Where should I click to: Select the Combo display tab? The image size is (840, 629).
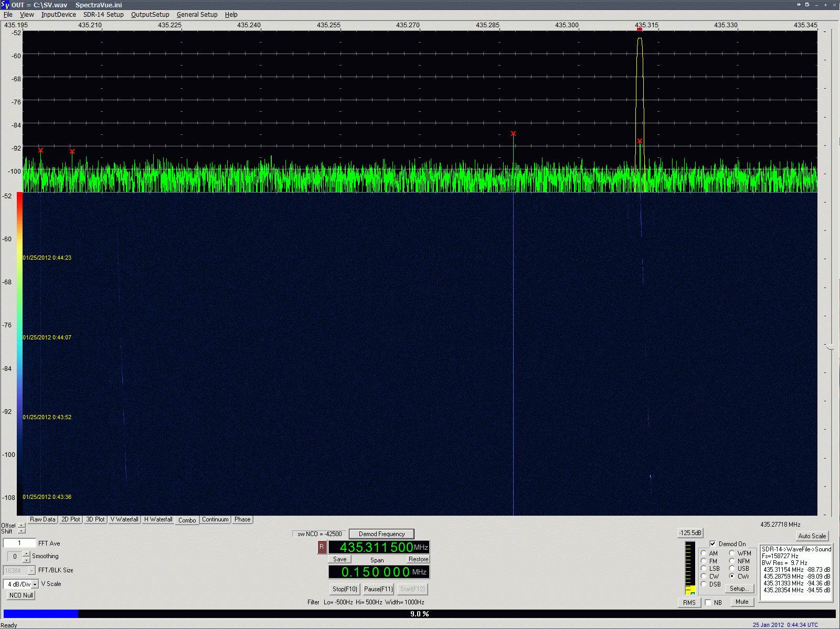pyautogui.click(x=187, y=520)
